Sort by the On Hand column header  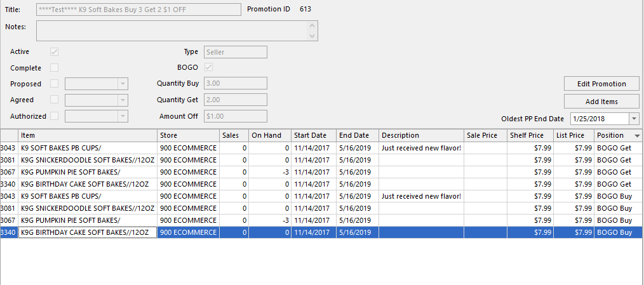tap(270, 135)
